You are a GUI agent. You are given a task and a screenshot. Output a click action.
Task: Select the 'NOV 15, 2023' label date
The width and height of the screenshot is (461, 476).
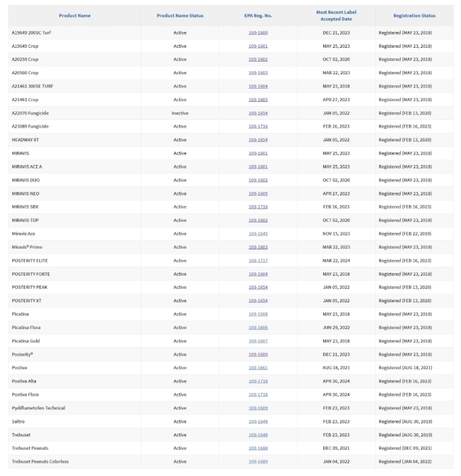click(336, 233)
